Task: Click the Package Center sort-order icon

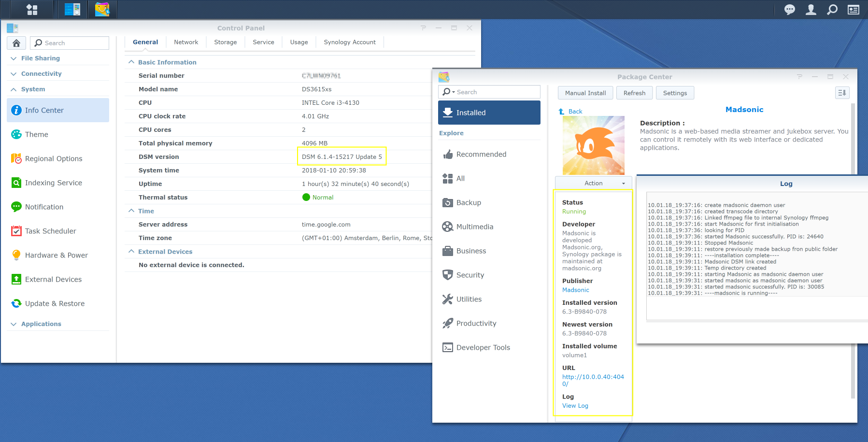Action: click(842, 93)
